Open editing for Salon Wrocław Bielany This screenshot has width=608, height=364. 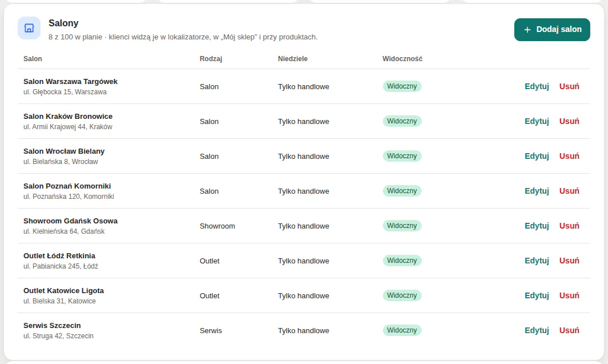click(x=537, y=156)
